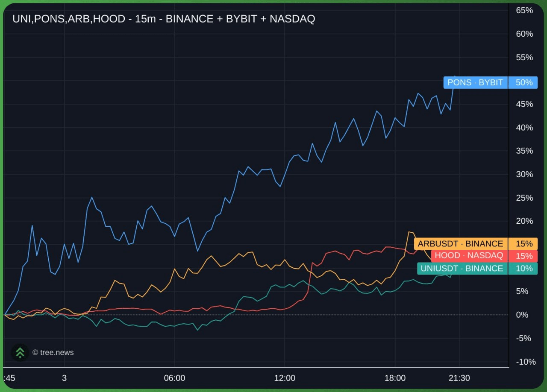Click the blue 50% price tag
This screenshot has width=547, height=392.
(x=524, y=82)
